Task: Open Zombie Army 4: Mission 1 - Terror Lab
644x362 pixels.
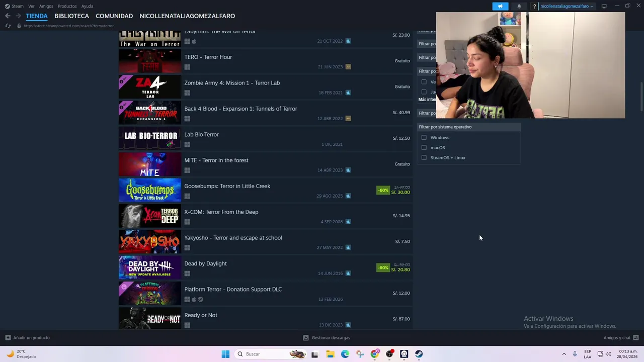Action: click(x=266, y=86)
